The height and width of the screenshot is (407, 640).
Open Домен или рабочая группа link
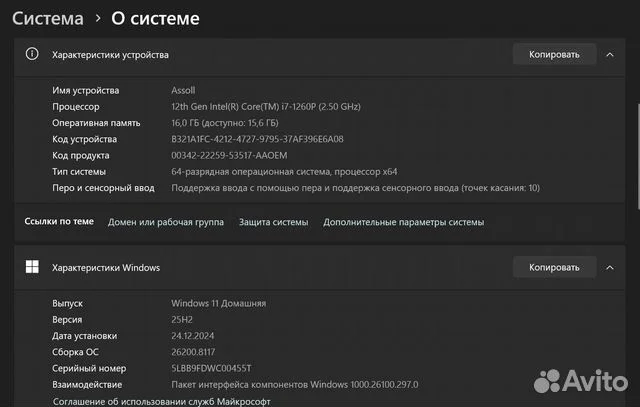click(166, 222)
